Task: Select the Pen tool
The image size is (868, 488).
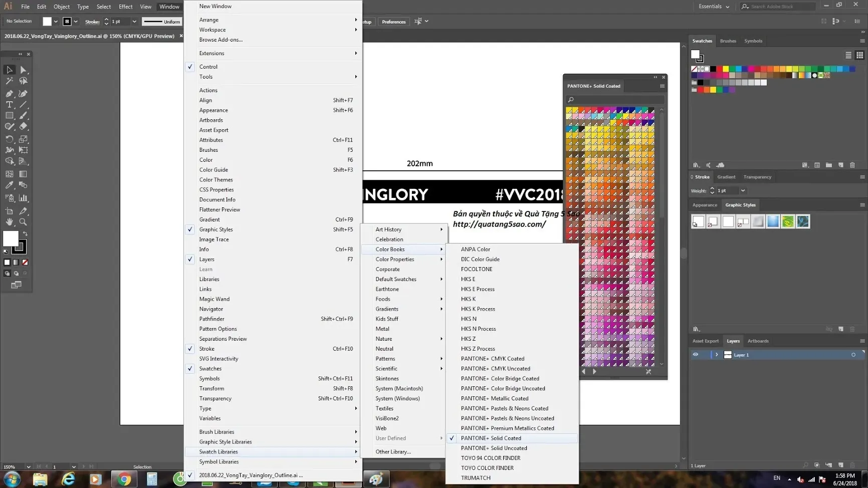Action: point(9,94)
